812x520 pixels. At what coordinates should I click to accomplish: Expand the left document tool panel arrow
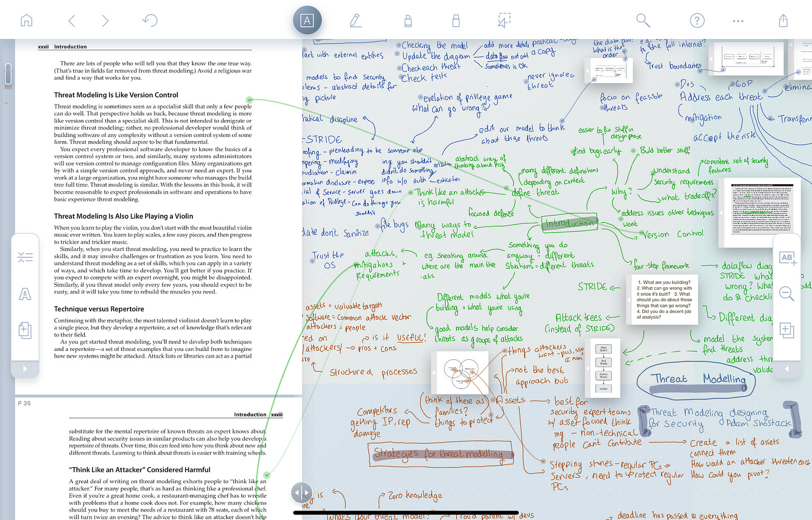[25, 369]
